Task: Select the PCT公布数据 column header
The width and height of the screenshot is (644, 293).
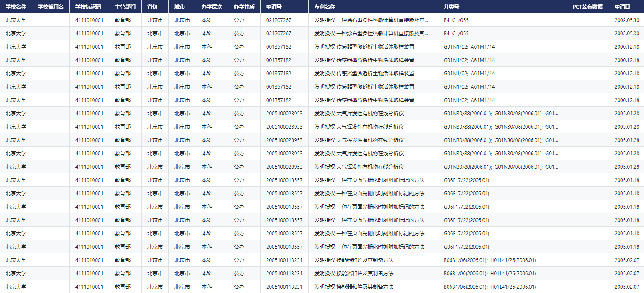Action: 588,7
